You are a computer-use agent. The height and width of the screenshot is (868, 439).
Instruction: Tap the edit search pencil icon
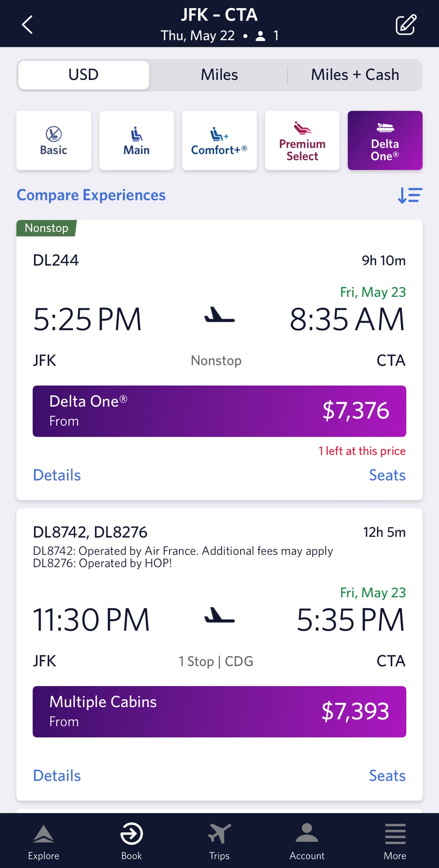pos(406,25)
